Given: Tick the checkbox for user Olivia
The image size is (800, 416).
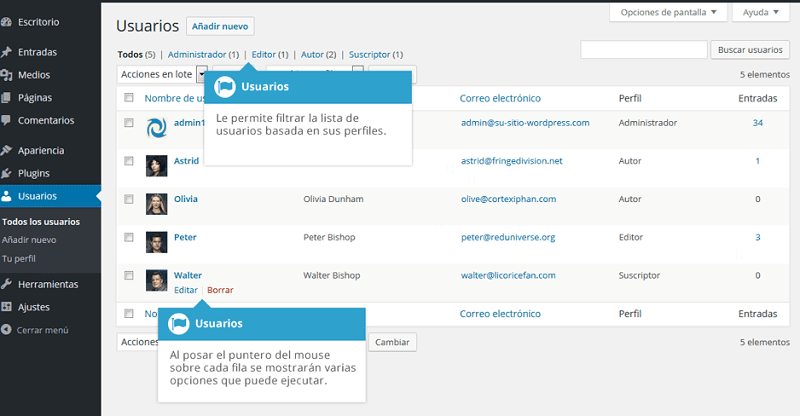Looking at the screenshot, I should click(x=128, y=198).
